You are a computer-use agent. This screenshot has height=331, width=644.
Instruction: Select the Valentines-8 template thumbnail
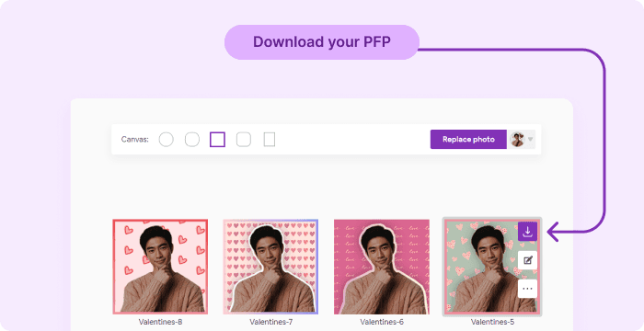(160, 267)
